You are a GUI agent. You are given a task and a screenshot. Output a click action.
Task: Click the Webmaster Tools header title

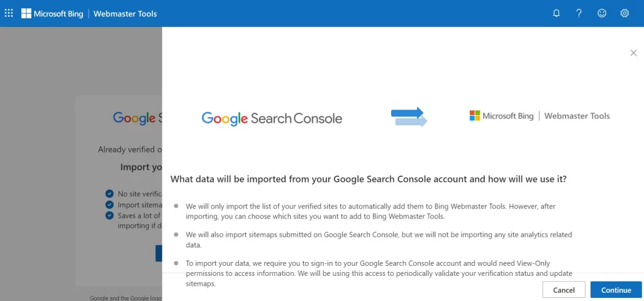(125, 13)
